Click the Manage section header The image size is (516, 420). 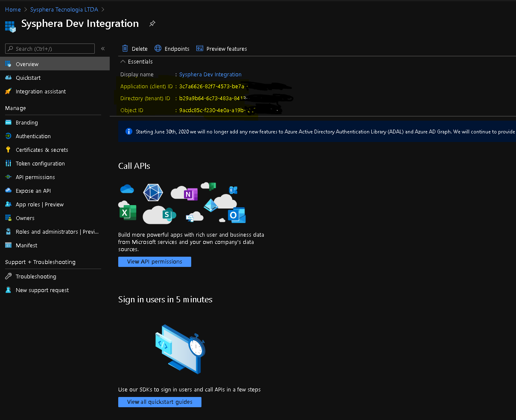coord(15,108)
